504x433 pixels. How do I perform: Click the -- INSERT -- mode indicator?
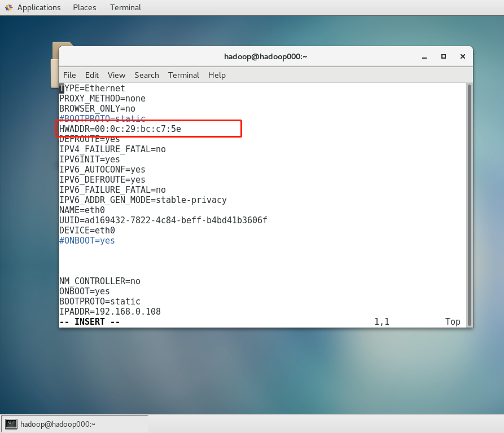89,322
